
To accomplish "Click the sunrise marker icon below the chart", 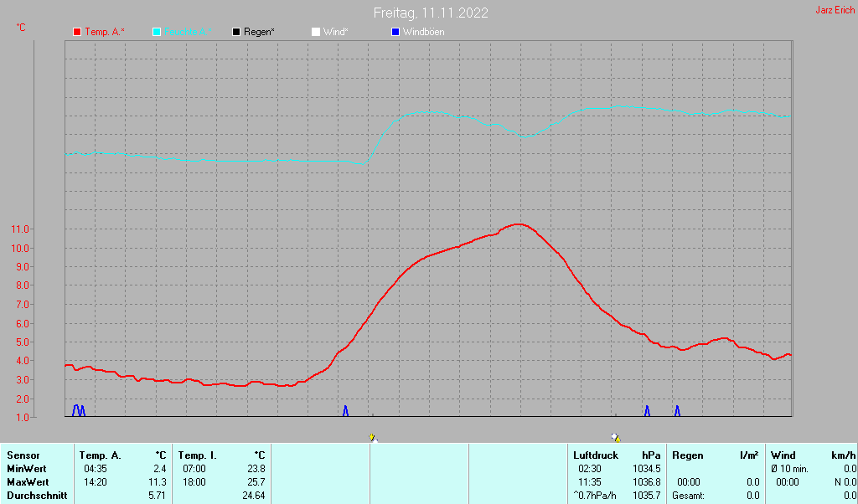I will (x=373, y=437).
